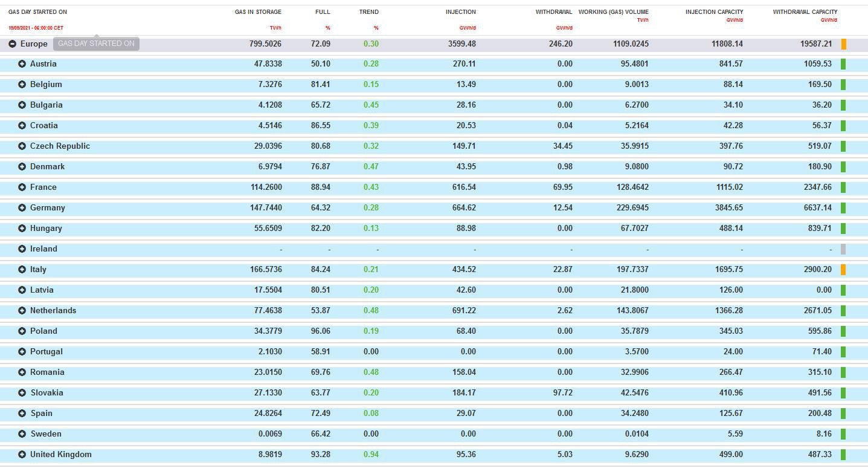The height and width of the screenshot is (468, 868).
Task: Click Romania's injection value 158.04
Action: coord(465,372)
